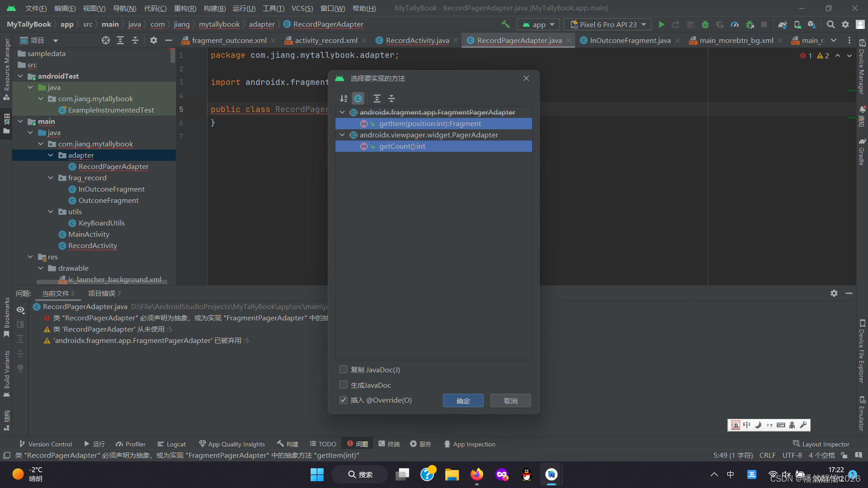Check the 生成JavaDoc checkbox

tap(344, 385)
